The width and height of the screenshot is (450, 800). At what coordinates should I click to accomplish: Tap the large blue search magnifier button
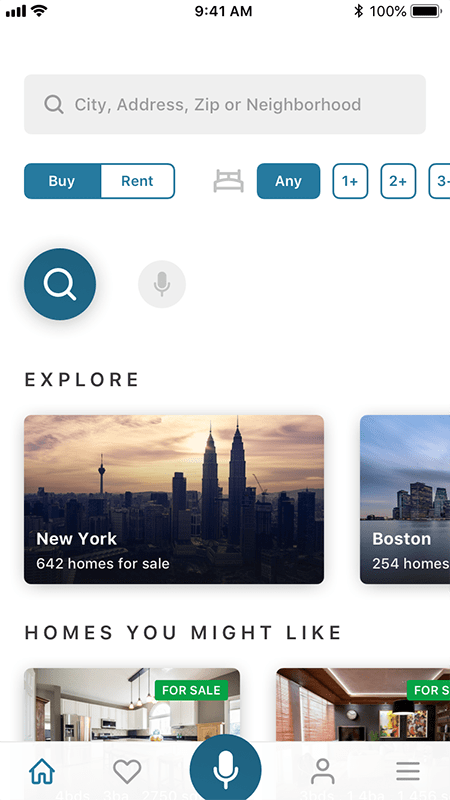60,284
